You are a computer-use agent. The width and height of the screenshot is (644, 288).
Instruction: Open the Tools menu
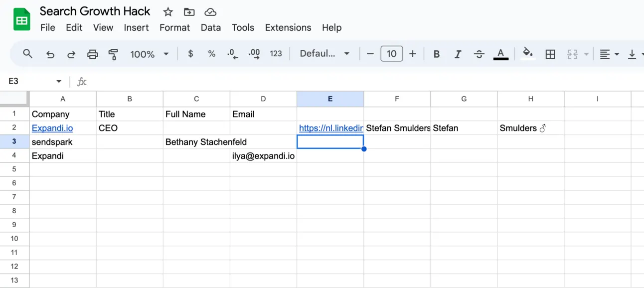243,28
